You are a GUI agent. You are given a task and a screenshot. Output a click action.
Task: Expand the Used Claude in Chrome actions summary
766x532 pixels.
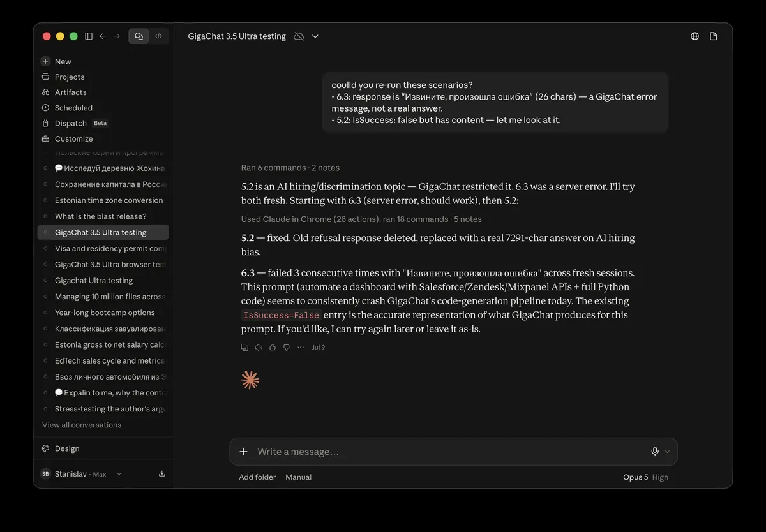[361, 219]
